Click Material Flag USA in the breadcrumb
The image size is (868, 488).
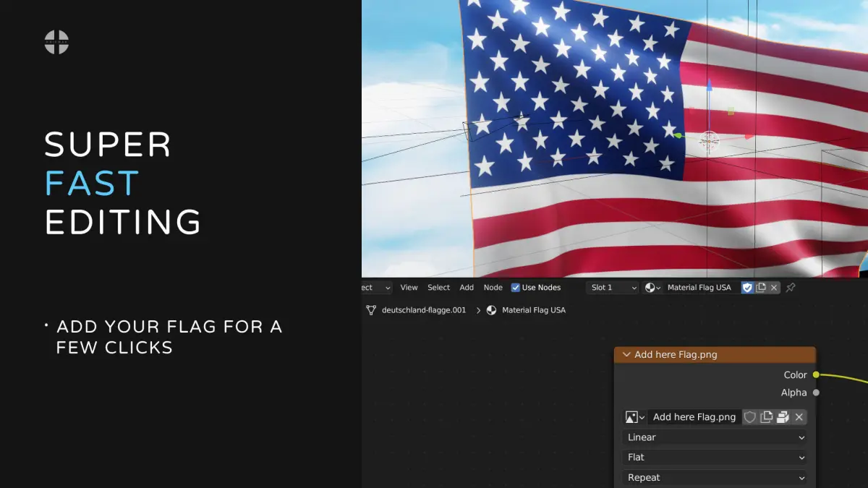tap(534, 310)
